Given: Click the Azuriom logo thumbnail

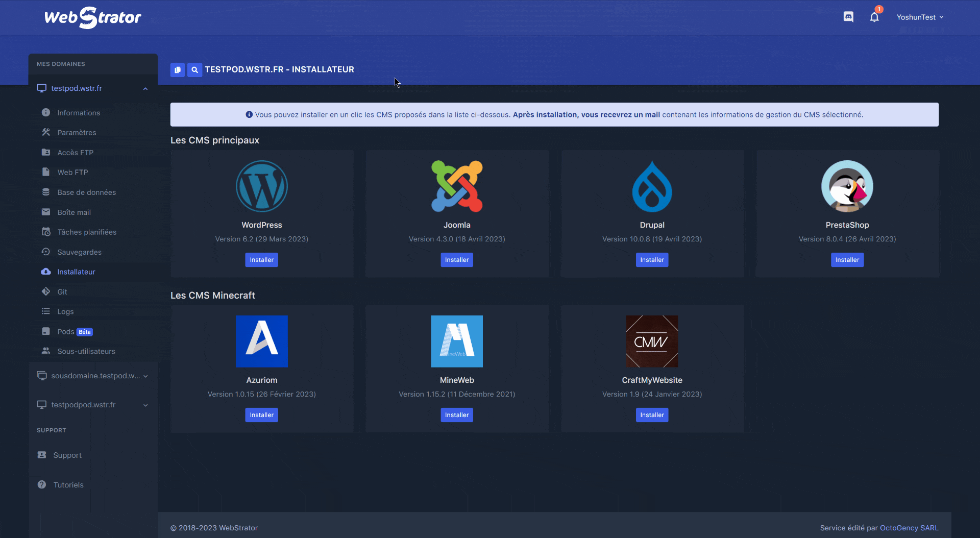Looking at the screenshot, I should coord(262,341).
